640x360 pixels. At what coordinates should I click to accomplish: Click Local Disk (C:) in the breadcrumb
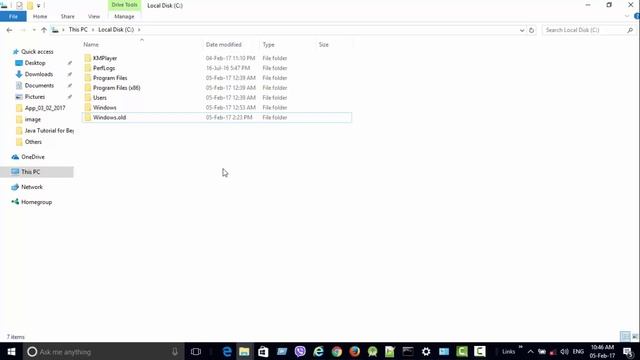coord(116,29)
